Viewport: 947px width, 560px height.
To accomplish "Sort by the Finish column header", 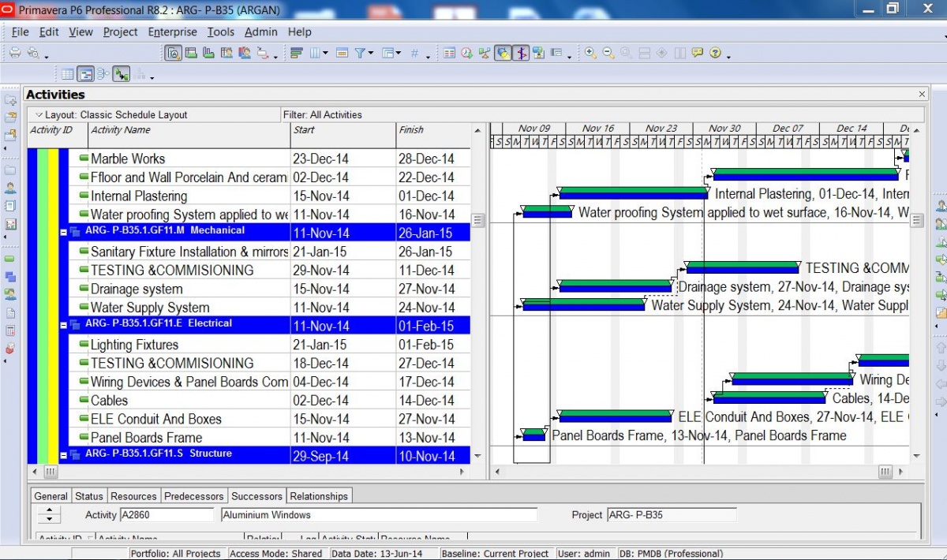I will pyautogui.click(x=432, y=136).
